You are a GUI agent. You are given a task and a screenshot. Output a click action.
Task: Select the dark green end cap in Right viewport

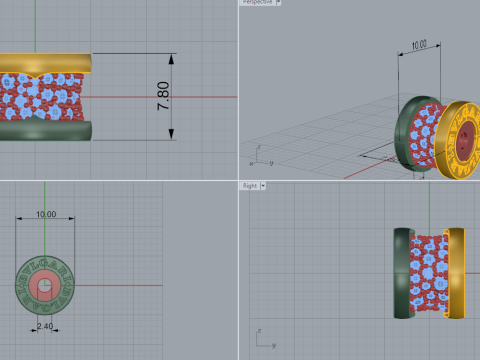pos(402,273)
